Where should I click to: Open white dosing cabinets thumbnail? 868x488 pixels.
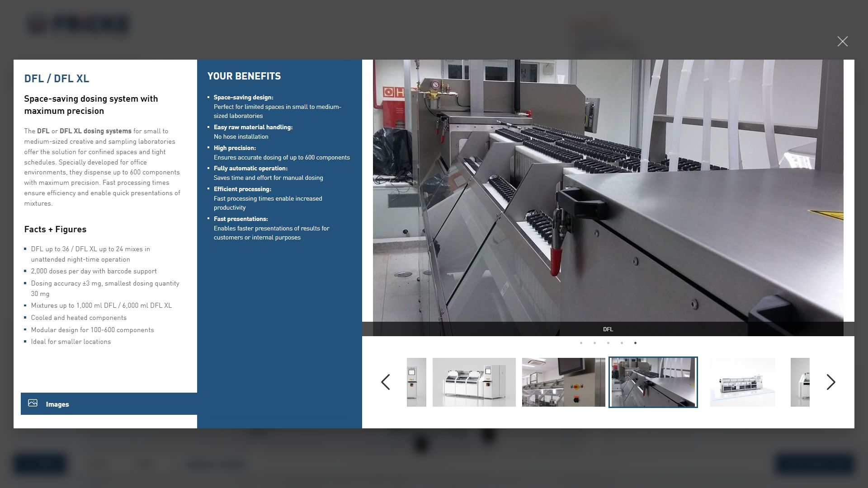[474, 382]
